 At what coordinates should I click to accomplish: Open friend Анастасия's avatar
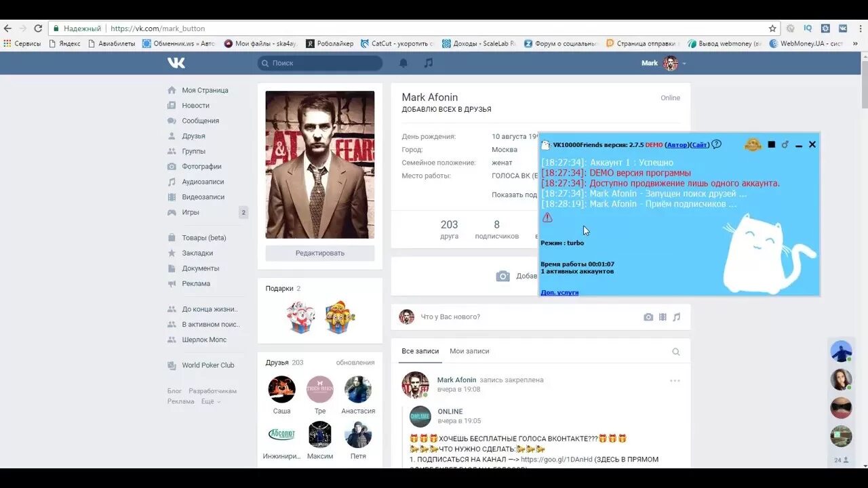click(x=358, y=390)
